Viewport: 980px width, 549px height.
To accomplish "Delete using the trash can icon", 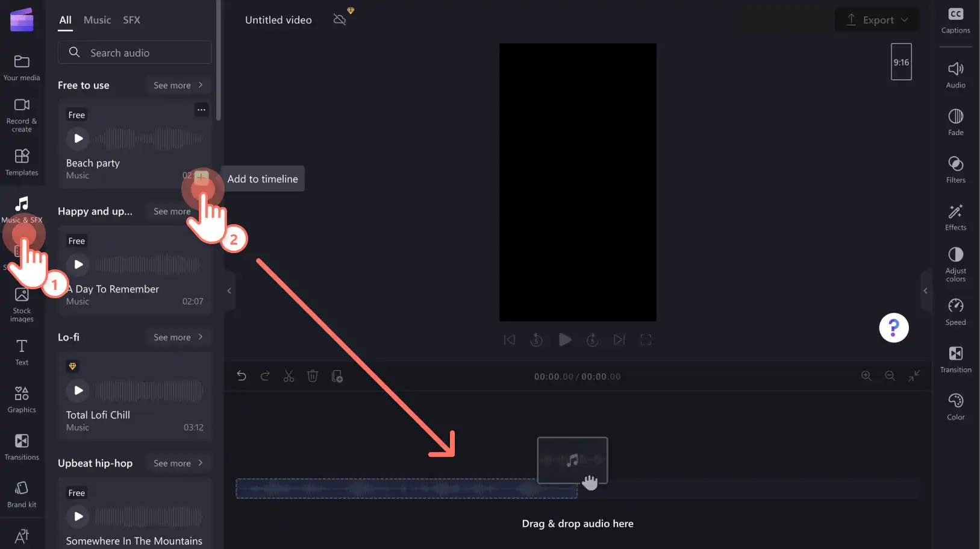I will 313,377.
